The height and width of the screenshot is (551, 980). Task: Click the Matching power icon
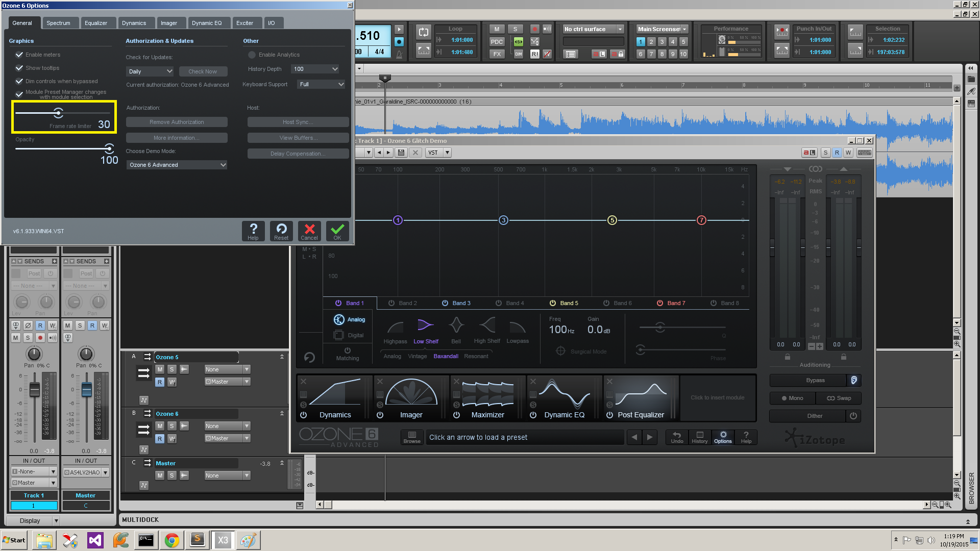click(348, 350)
